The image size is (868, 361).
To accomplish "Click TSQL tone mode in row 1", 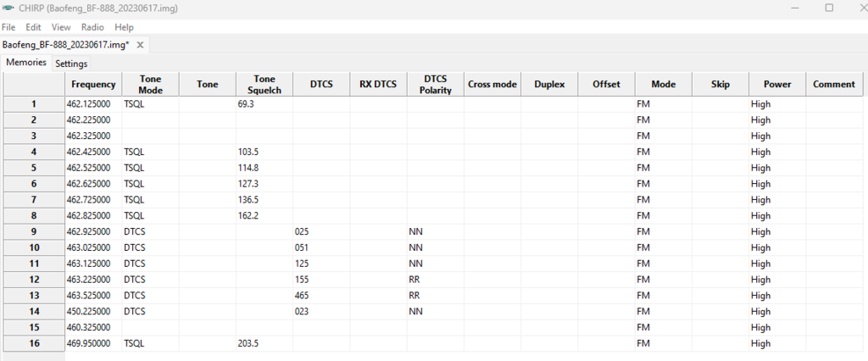I will pyautogui.click(x=151, y=104).
